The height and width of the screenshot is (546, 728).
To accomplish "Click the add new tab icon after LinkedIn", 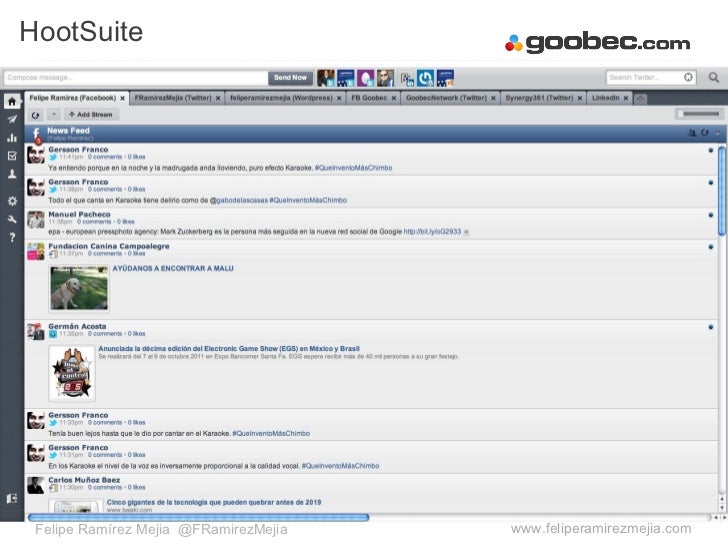I will [641, 98].
